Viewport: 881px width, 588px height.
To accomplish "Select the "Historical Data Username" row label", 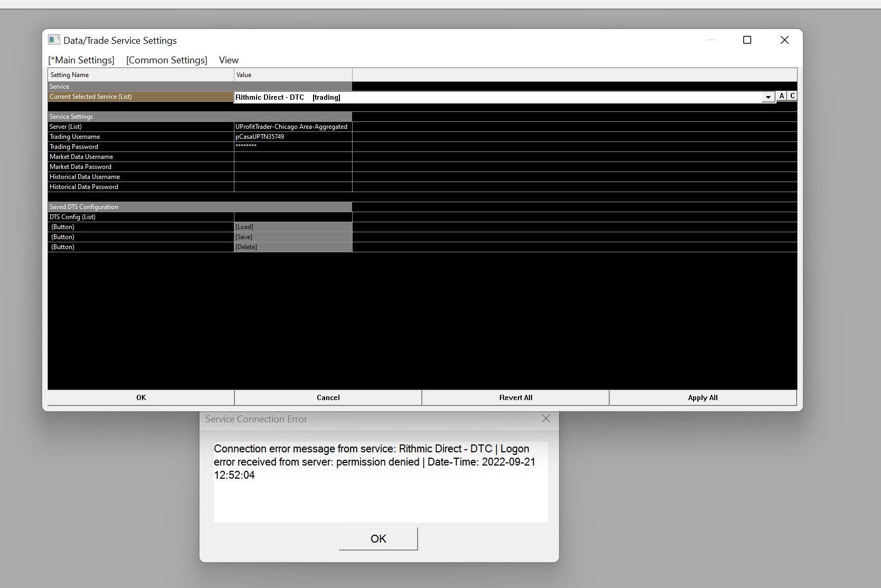I will [x=141, y=177].
